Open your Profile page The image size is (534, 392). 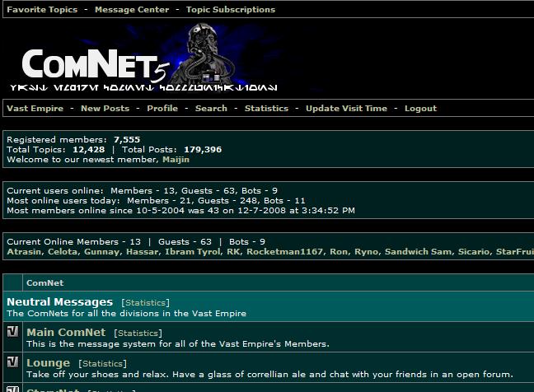click(162, 108)
